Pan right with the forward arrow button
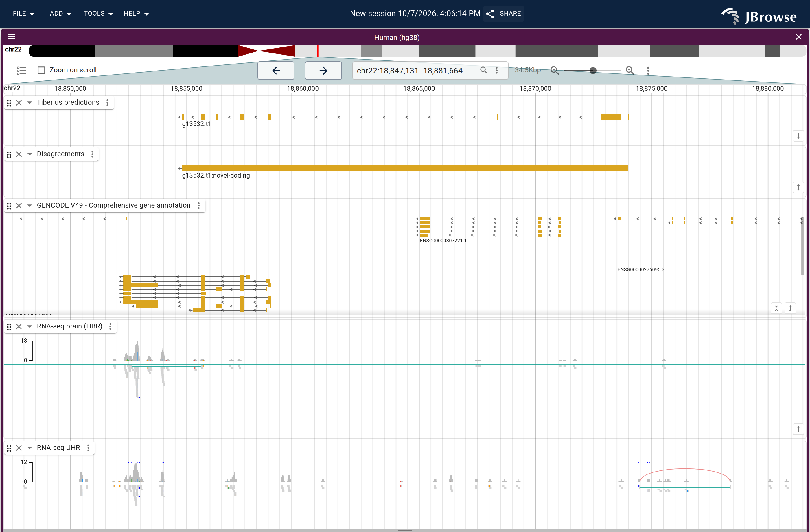 pos(323,71)
